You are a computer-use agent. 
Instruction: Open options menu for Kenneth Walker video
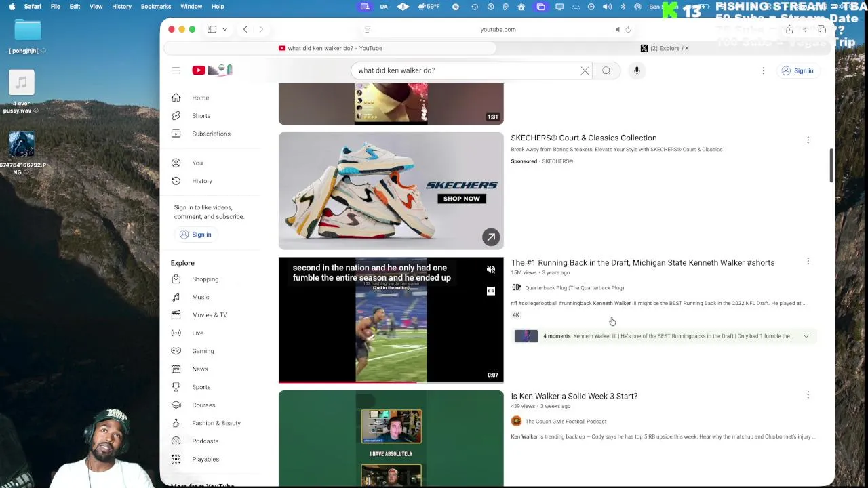click(x=808, y=261)
